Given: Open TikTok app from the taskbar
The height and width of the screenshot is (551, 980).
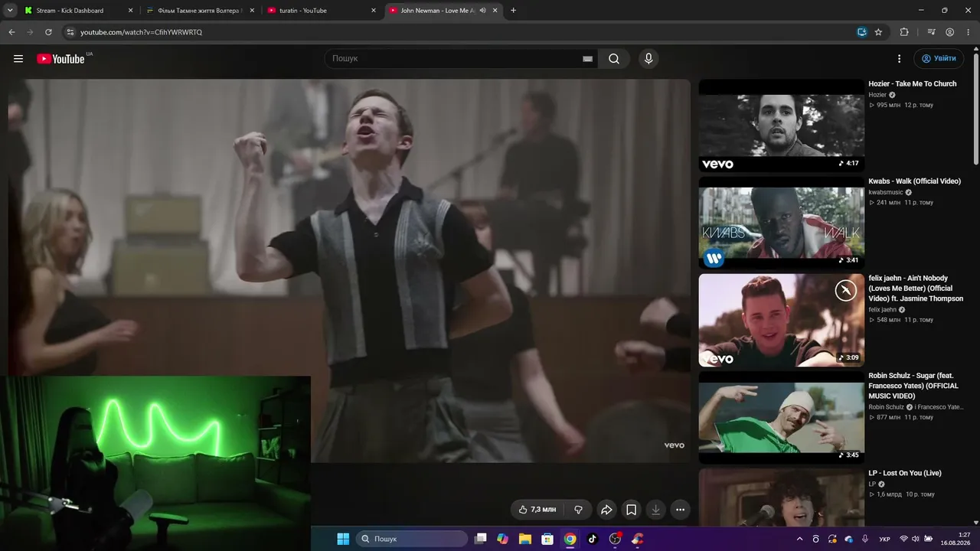Looking at the screenshot, I should 592,539.
